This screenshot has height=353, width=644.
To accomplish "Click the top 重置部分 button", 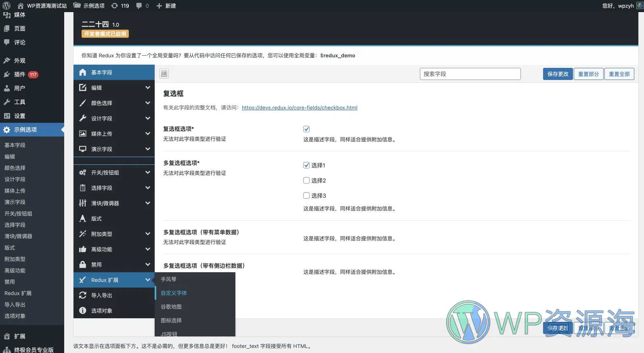I will coord(588,74).
